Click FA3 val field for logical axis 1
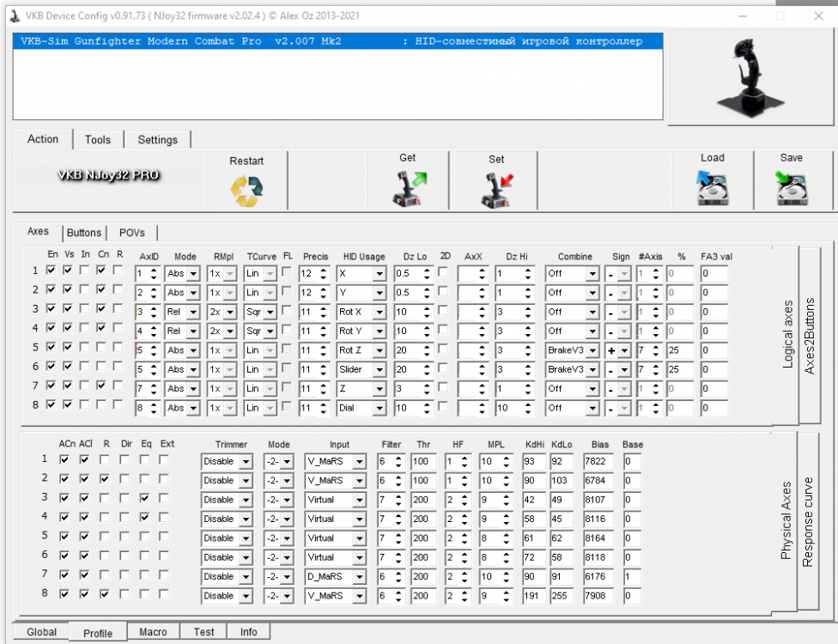This screenshot has height=644, width=838. [714, 274]
